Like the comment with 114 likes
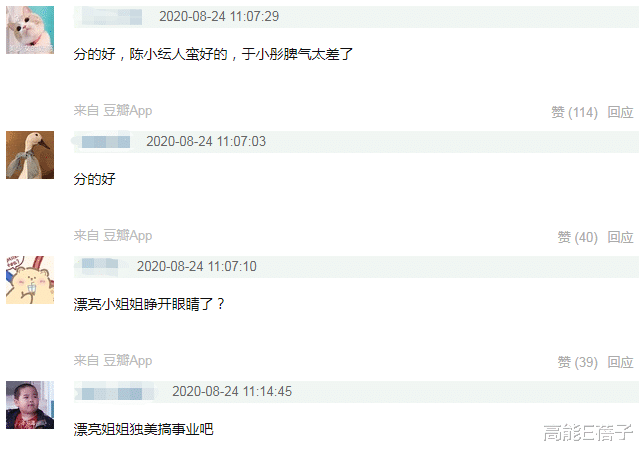The width and height of the screenshot is (642, 453). pos(574,112)
